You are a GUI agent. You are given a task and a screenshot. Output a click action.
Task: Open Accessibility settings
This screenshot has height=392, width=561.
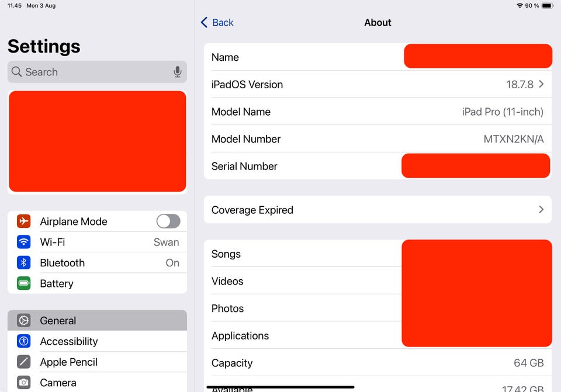[x=98, y=341]
